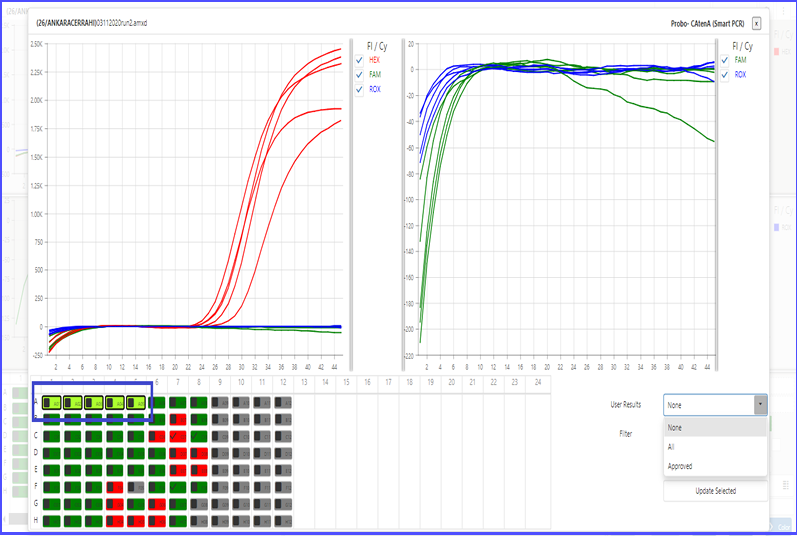Select red well D8 in plate
Image resolution: width=797 pixels, height=536 pixels.
click(199, 453)
